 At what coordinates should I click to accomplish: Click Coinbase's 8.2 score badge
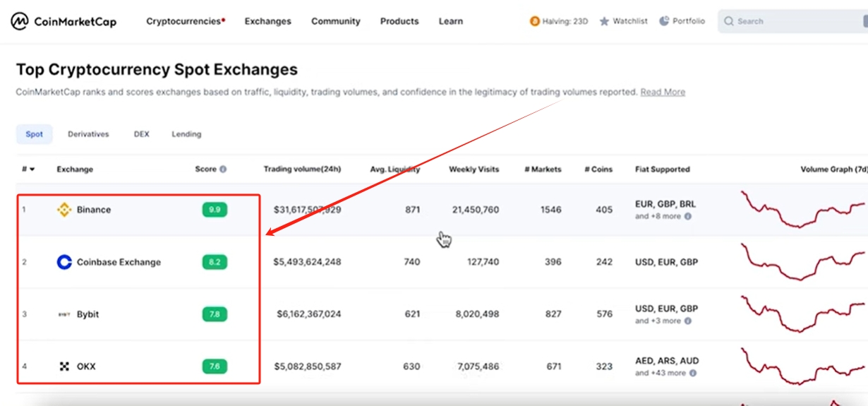(x=215, y=262)
